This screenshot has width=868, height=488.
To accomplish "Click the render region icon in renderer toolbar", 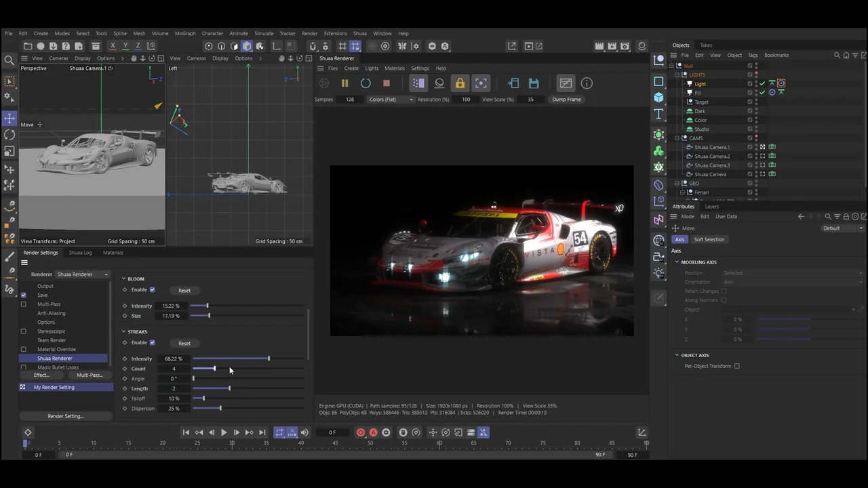I will 418,83.
